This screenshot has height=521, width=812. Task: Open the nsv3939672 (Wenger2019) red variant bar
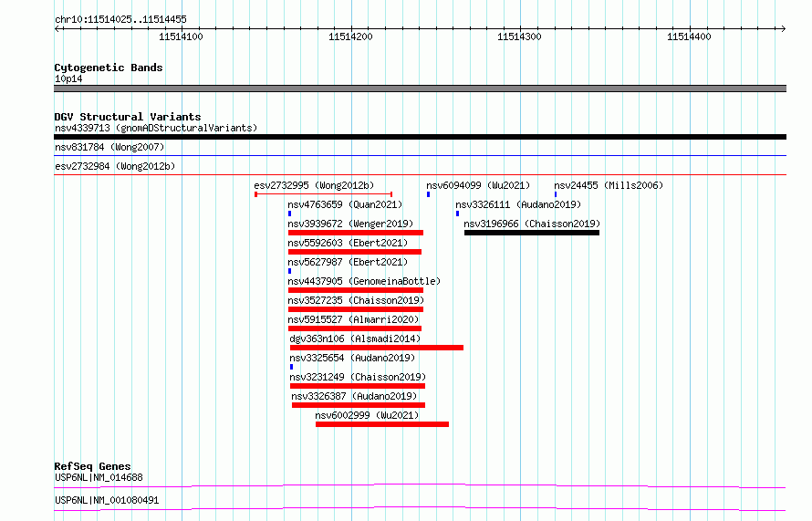[x=356, y=233]
